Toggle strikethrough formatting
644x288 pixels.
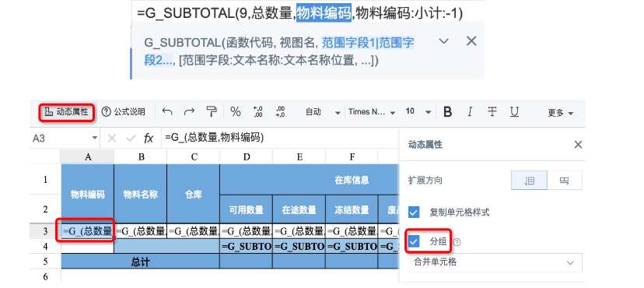pos(492,112)
